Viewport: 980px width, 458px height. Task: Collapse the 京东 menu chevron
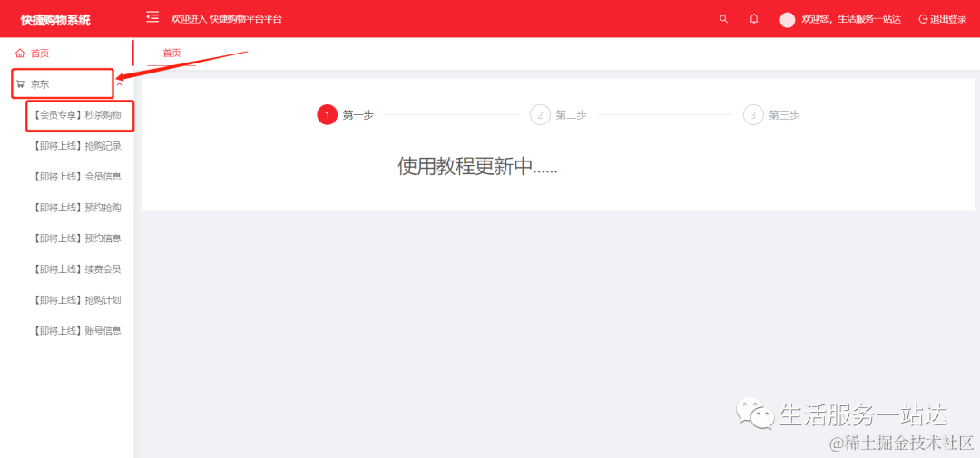point(120,83)
